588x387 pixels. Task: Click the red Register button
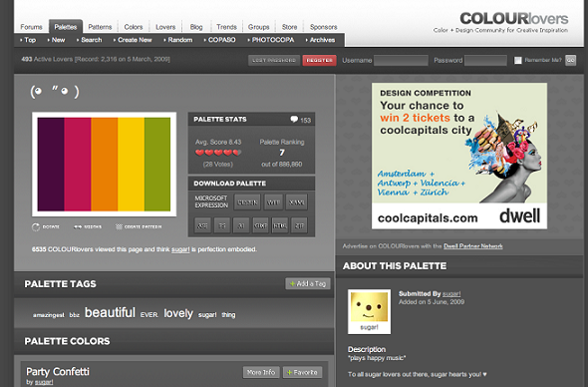pyautogui.click(x=320, y=60)
